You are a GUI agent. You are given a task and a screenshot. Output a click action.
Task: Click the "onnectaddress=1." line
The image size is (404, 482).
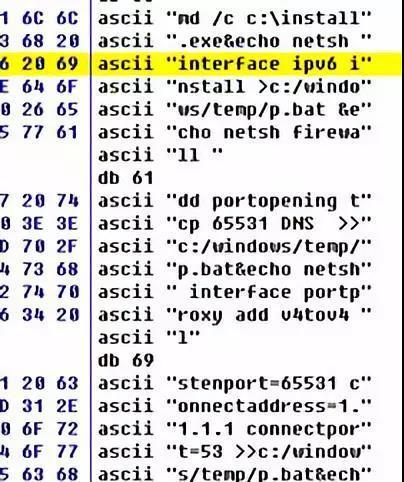(x=235, y=406)
